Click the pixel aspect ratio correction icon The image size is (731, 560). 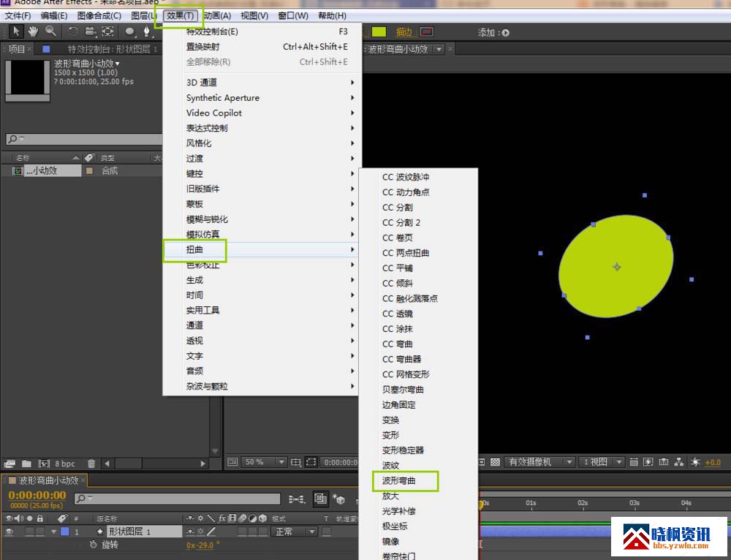pyautogui.click(x=634, y=462)
